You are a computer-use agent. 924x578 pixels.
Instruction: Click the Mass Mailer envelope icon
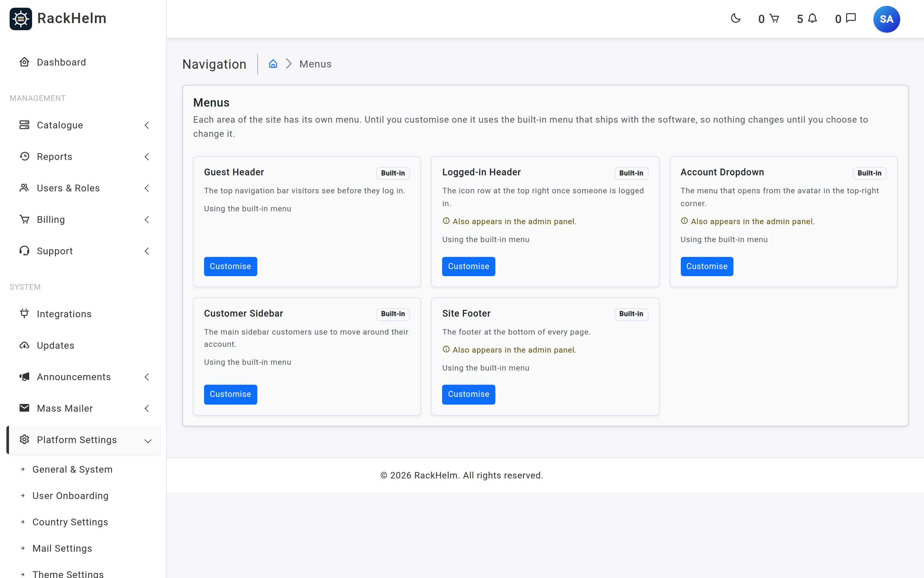point(24,408)
